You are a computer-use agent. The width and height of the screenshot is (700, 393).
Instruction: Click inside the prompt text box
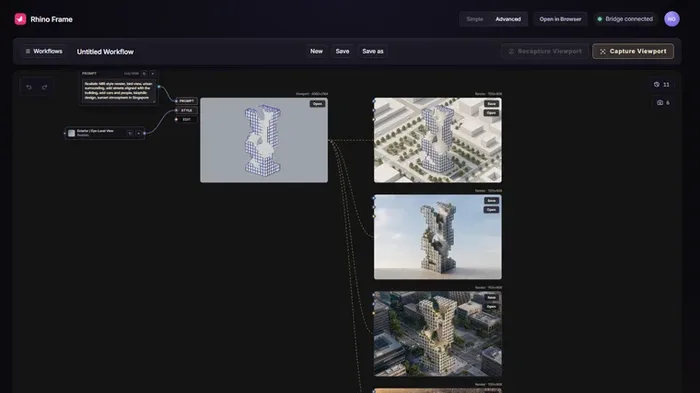pyautogui.click(x=118, y=91)
